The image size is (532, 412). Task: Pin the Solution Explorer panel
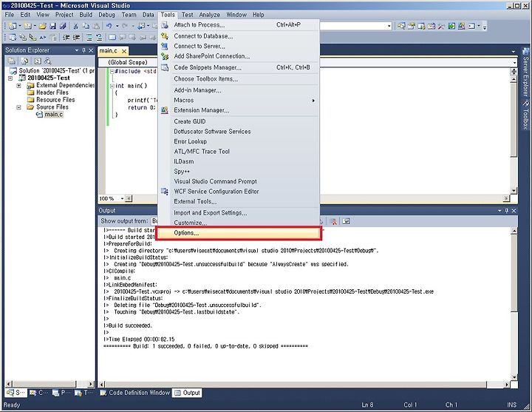tap(83, 50)
